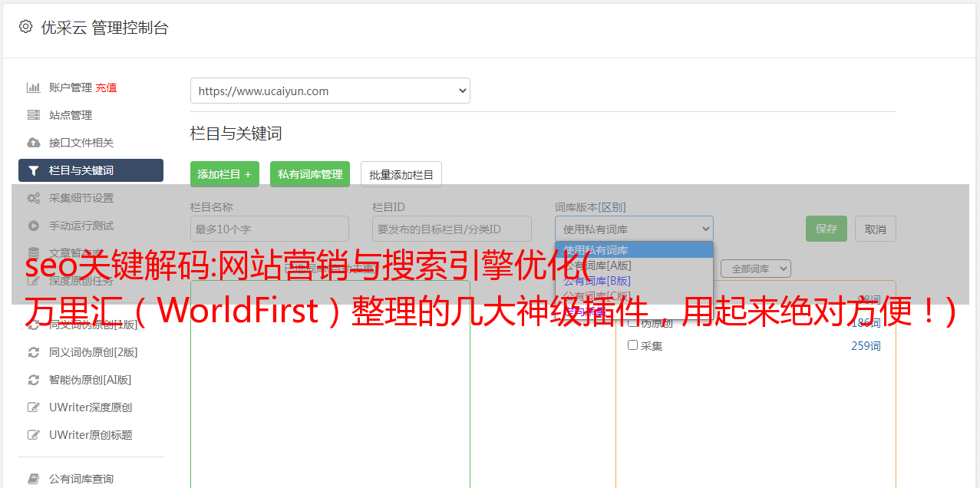This screenshot has height=488, width=980.
Task: Click the edit icon for UWriter深度原创
Action: (34, 407)
